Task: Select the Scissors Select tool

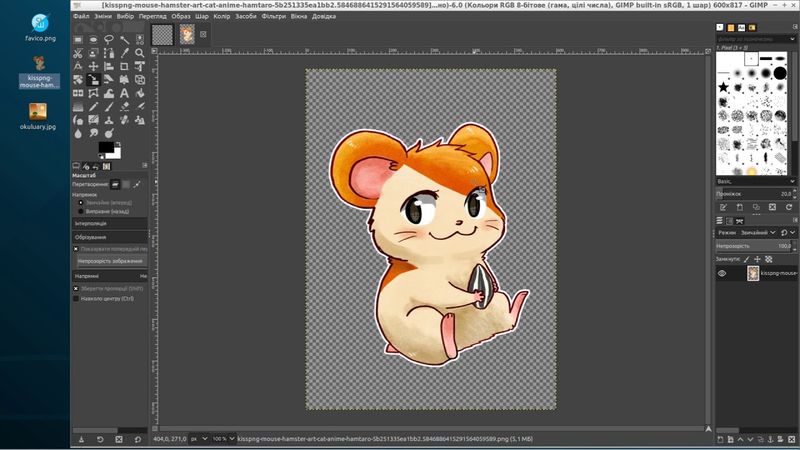Action: click(77, 53)
